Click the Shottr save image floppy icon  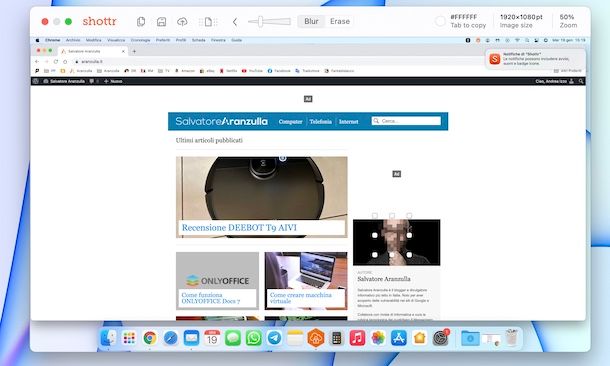[161, 22]
